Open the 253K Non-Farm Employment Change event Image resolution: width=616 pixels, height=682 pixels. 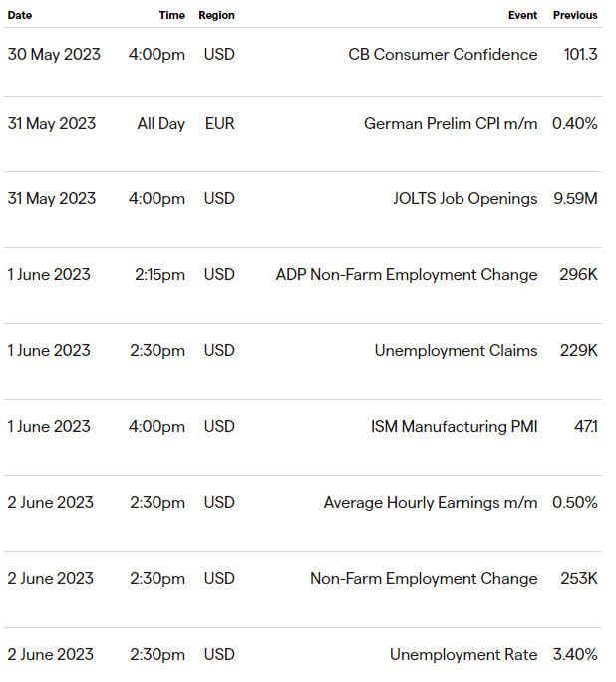[424, 579]
